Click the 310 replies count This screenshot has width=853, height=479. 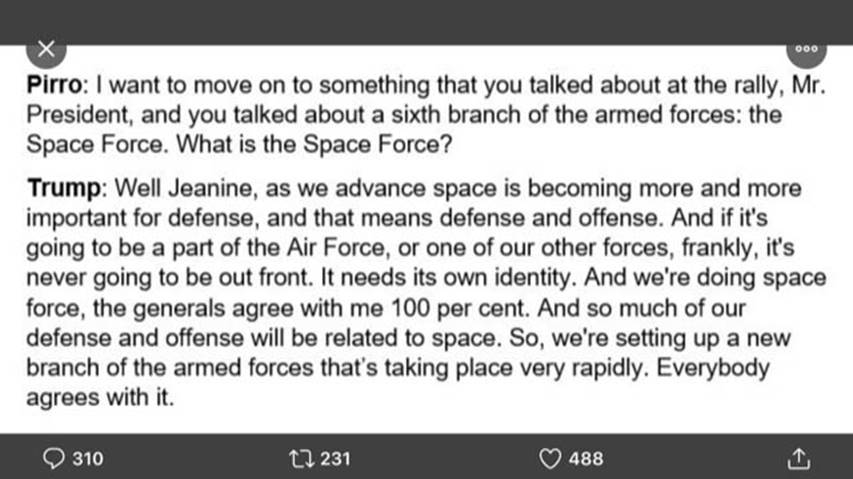tap(88, 459)
